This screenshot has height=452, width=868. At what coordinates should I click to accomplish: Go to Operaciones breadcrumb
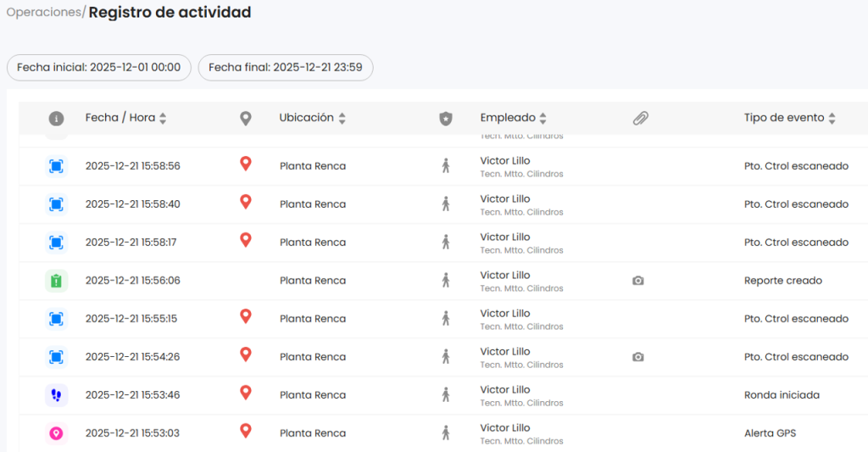point(43,13)
